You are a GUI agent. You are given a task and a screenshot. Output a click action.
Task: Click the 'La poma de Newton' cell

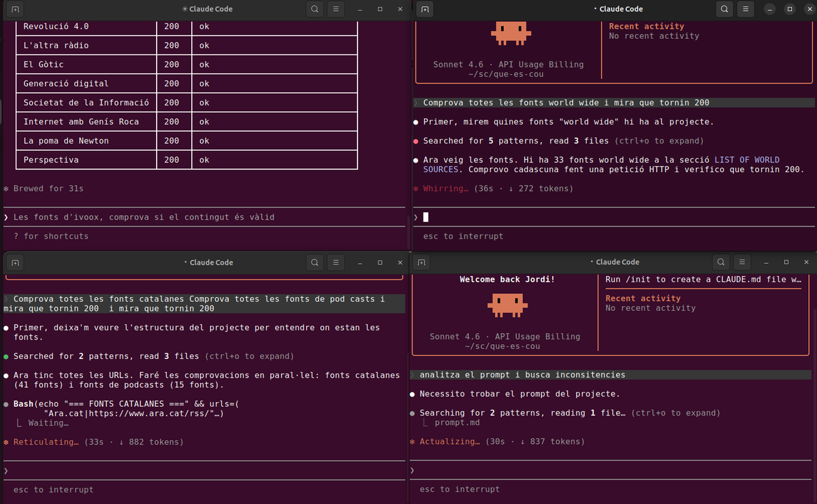pos(86,141)
